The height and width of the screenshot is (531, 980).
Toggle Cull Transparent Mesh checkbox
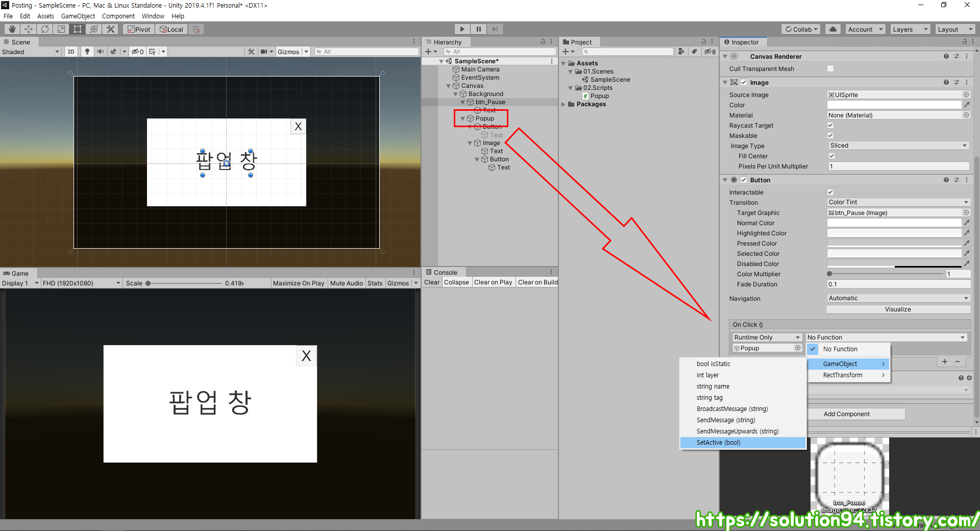click(830, 68)
